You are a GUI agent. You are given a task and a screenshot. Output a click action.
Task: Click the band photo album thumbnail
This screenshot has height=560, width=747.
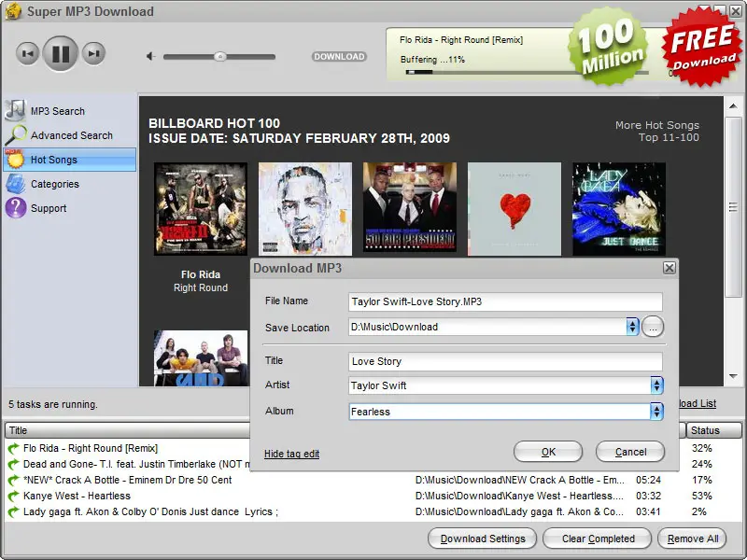pyautogui.click(x=201, y=357)
